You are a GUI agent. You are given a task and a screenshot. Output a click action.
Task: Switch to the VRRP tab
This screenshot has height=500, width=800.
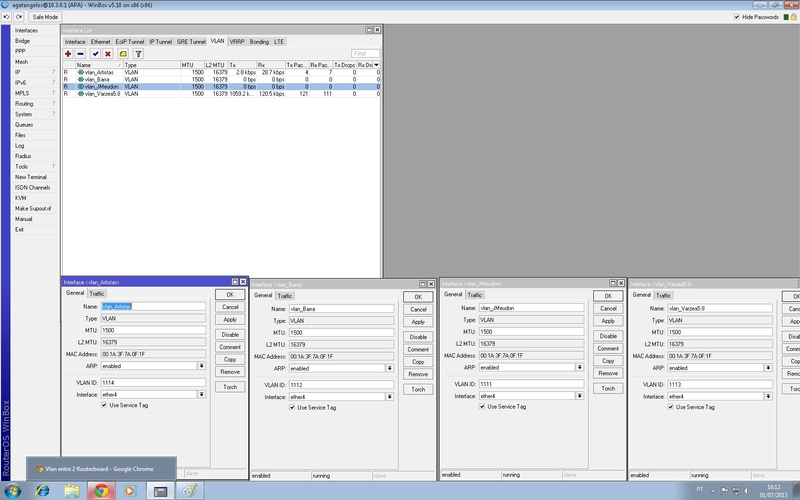coord(237,42)
